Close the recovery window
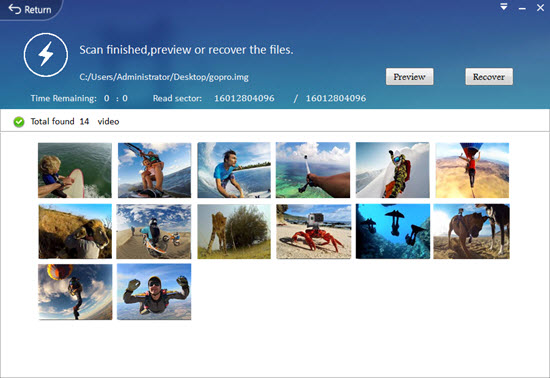 coord(540,7)
